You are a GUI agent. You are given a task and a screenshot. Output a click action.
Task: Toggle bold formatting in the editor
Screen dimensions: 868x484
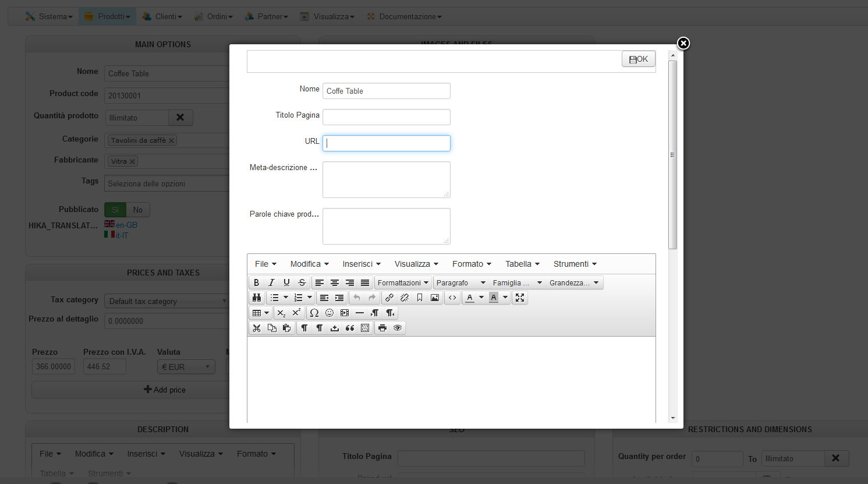tap(256, 282)
